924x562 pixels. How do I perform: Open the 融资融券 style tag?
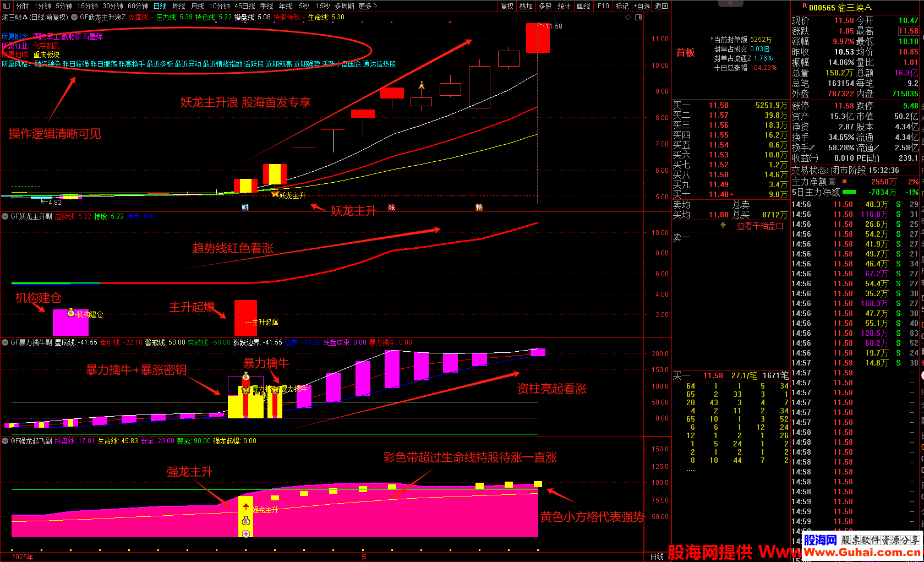click(x=47, y=64)
